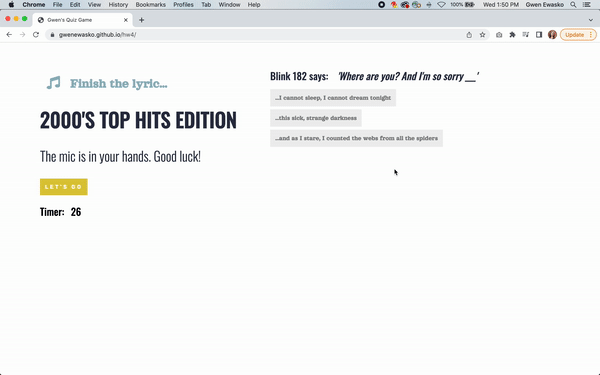
Task: Open the View menu
Action: [x=94, y=5]
